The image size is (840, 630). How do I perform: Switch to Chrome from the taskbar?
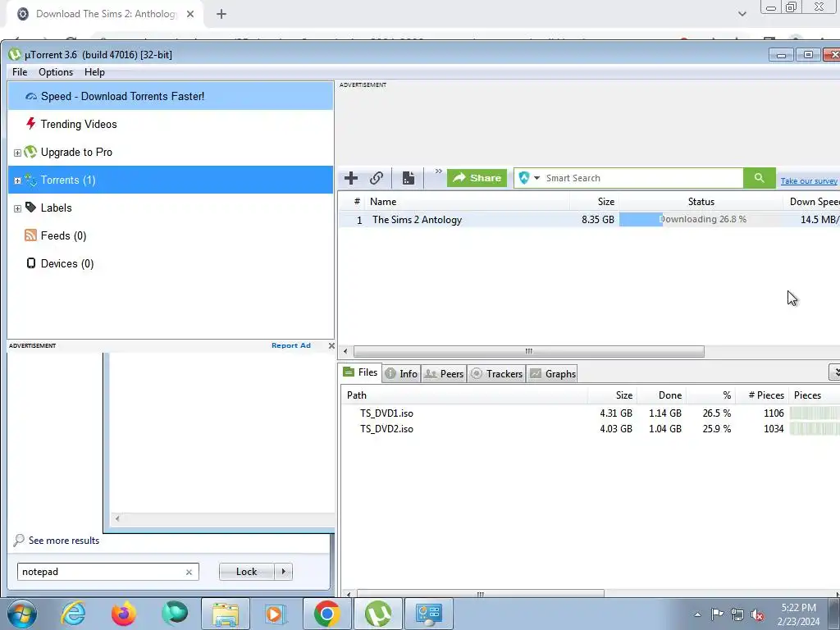coord(326,614)
